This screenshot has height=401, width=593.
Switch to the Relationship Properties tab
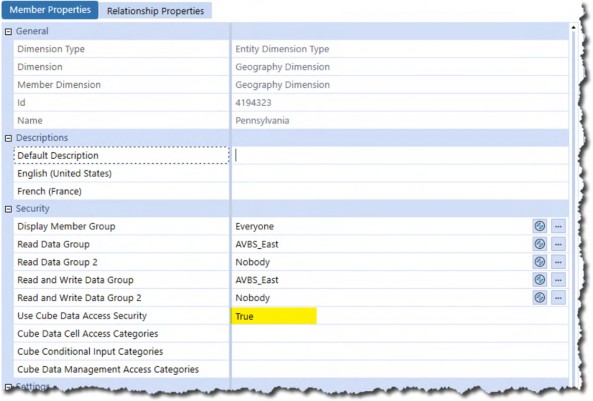point(155,11)
